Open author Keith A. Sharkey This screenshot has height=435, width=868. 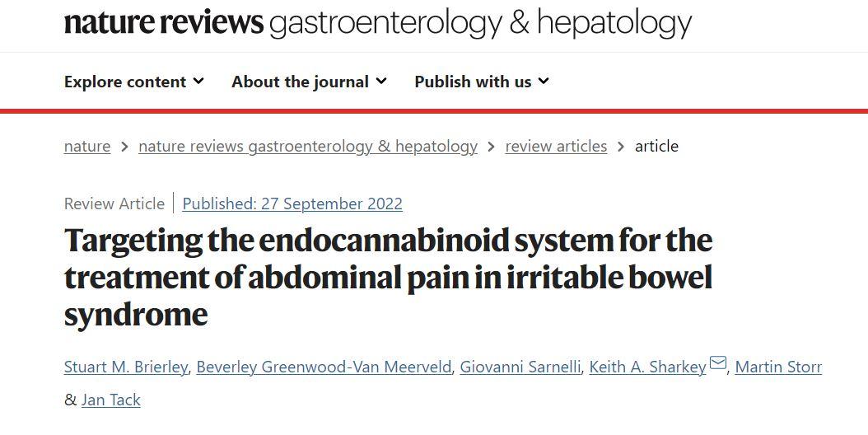[647, 367]
